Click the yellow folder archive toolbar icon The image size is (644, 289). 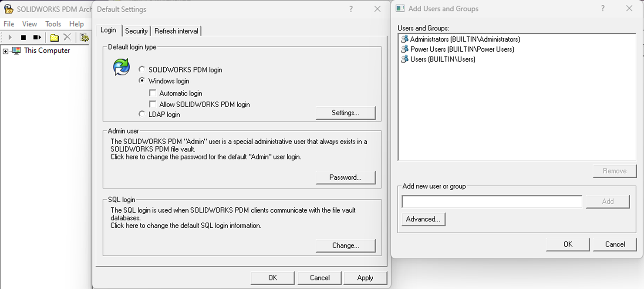[x=54, y=38]
